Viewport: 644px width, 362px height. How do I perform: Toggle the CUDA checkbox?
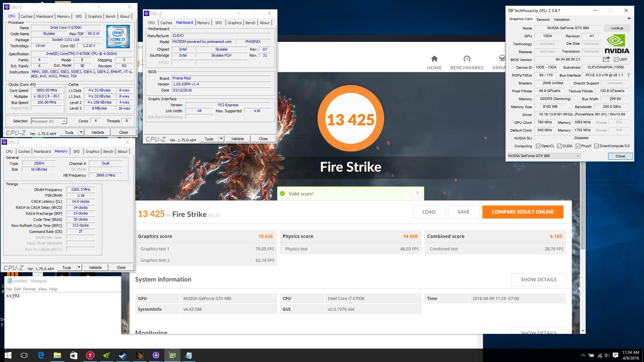(x=559, y=146)
